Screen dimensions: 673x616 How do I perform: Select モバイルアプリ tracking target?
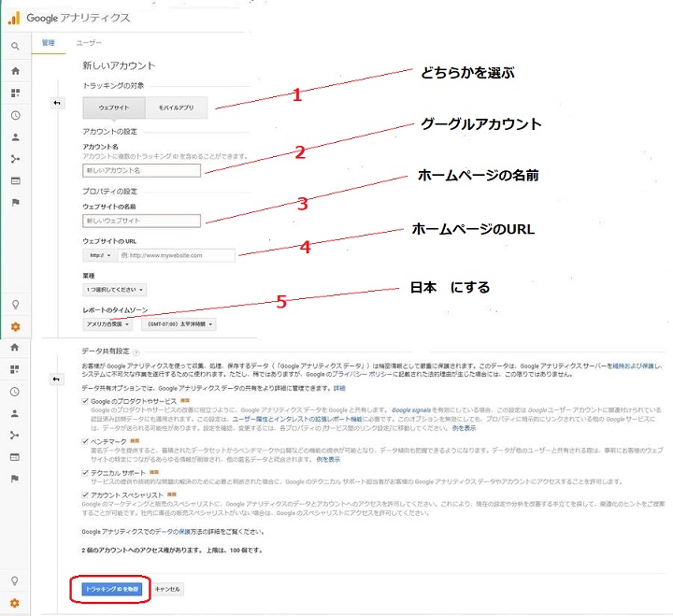point(177,107)
